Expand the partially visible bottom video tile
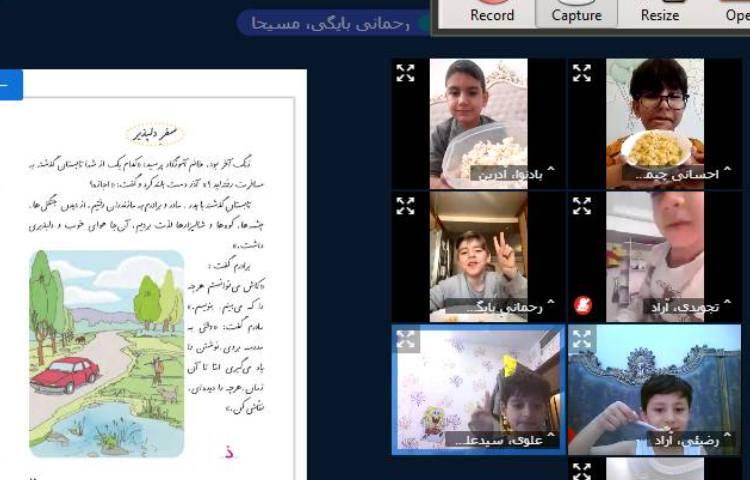Image resolution: width=750 pixels, height=480 pixels. 582,470
